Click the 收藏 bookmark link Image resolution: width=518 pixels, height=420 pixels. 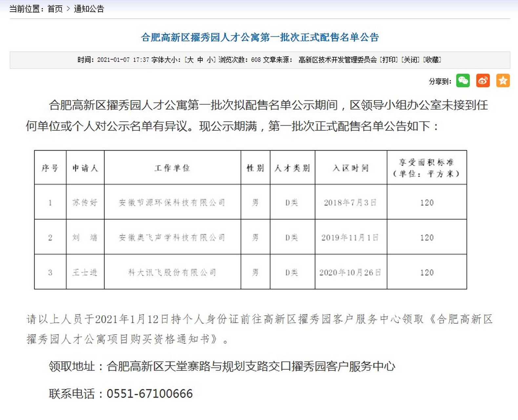[432, 60]
